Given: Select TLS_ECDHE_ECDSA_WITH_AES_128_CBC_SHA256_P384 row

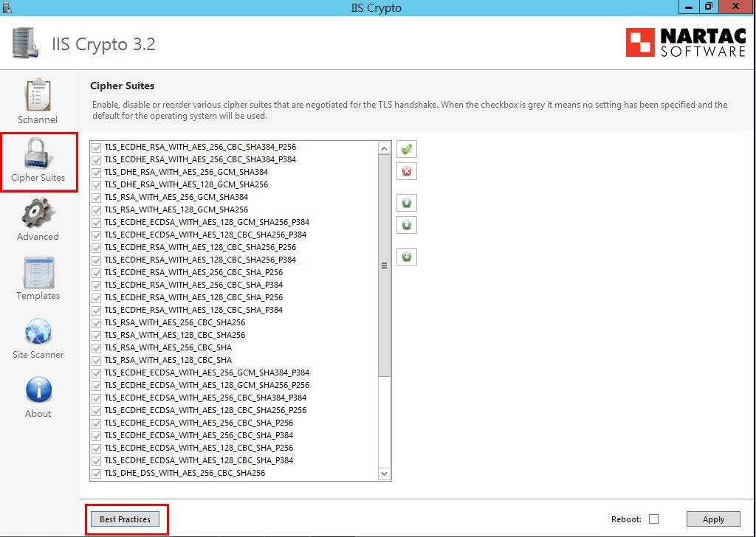Looking at the screenshot, I should pyautogui.click(x=234, y=235).
